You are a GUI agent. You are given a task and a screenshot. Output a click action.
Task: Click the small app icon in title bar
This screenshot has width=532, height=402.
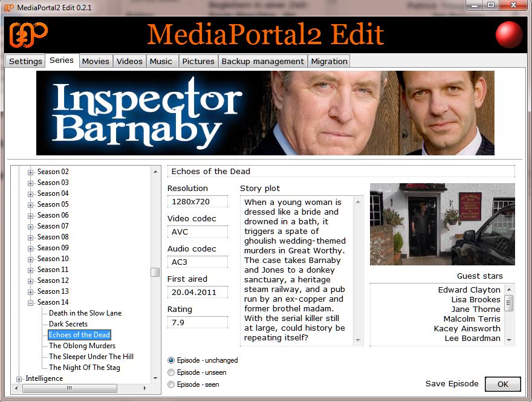tap(9, 7)
